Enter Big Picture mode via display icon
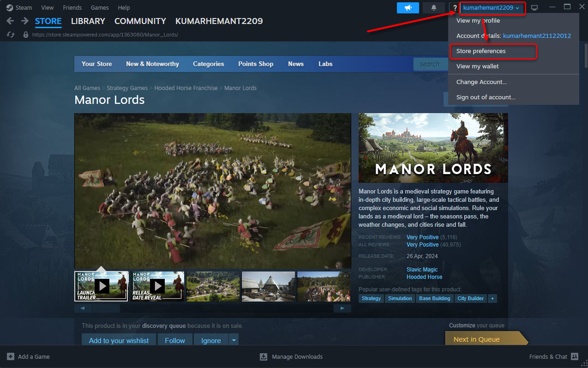The width and height of the screenshot is (588, 368). tap(534, 7)
